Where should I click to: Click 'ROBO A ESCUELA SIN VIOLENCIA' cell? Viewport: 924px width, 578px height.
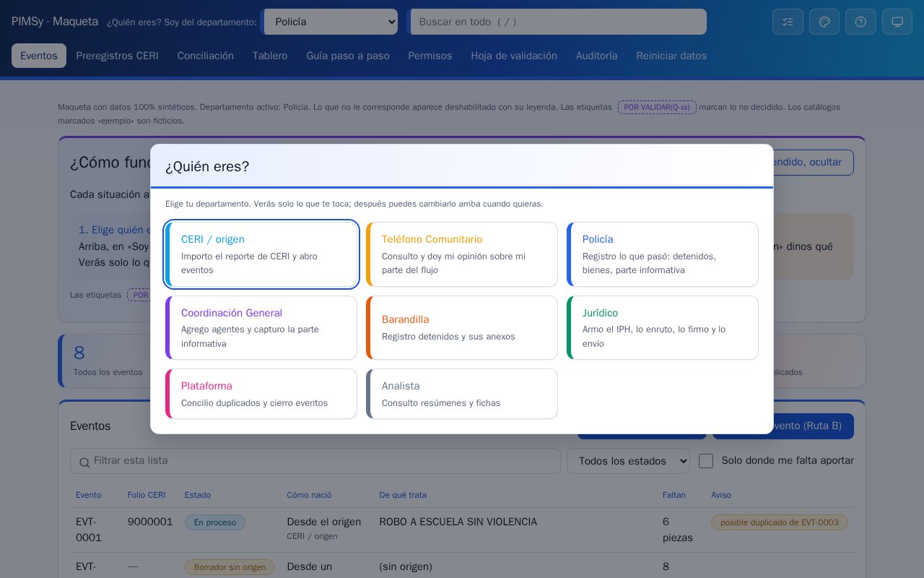(458, 522)
